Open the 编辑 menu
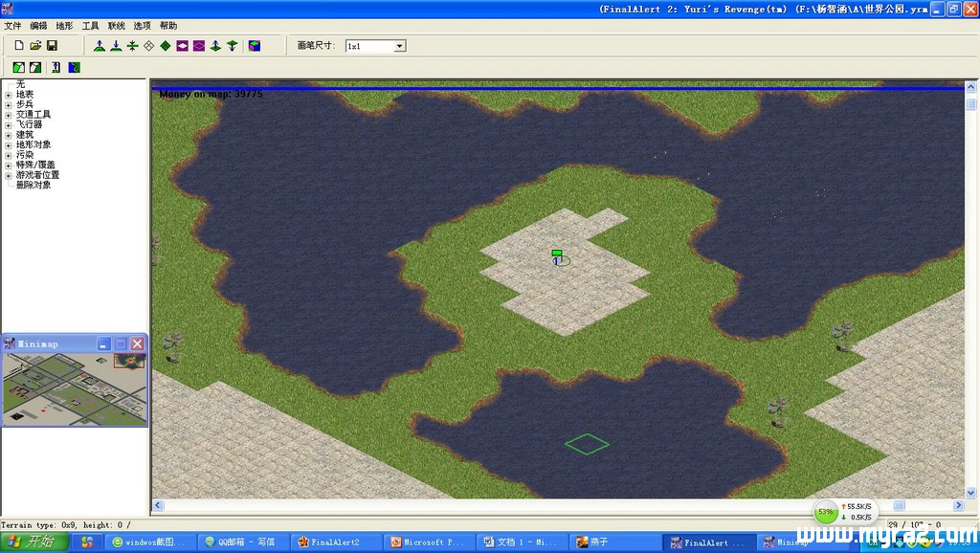This screenshot has width=980, height=553. tap(38, 26)
